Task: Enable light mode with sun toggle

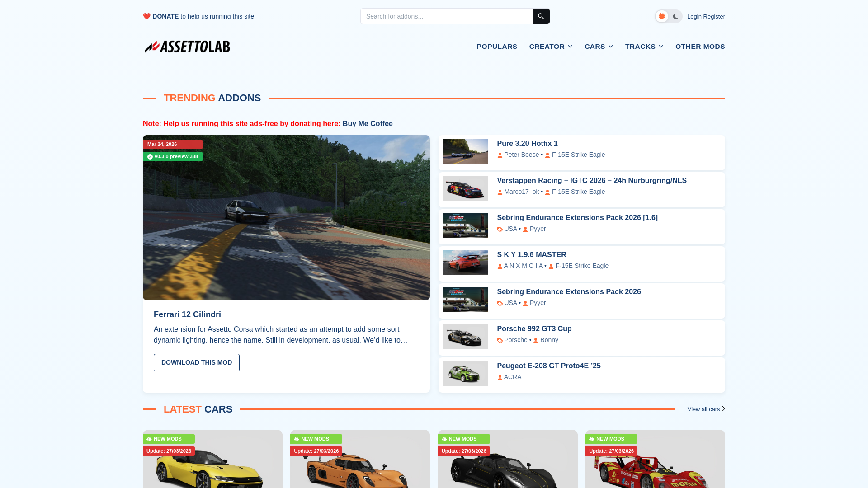Action: click(x=662, y=16)
